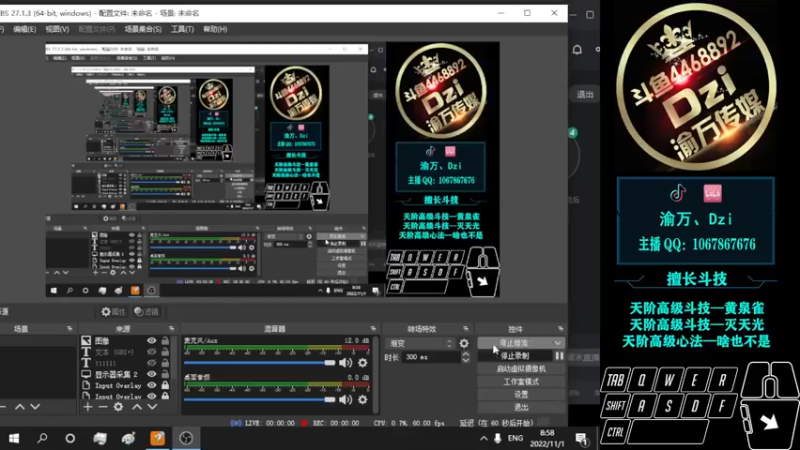This screenshot has height=450, width=800.
Task: Undock the 来源 panel via its pop-out icon
Action: click(171, 329)
